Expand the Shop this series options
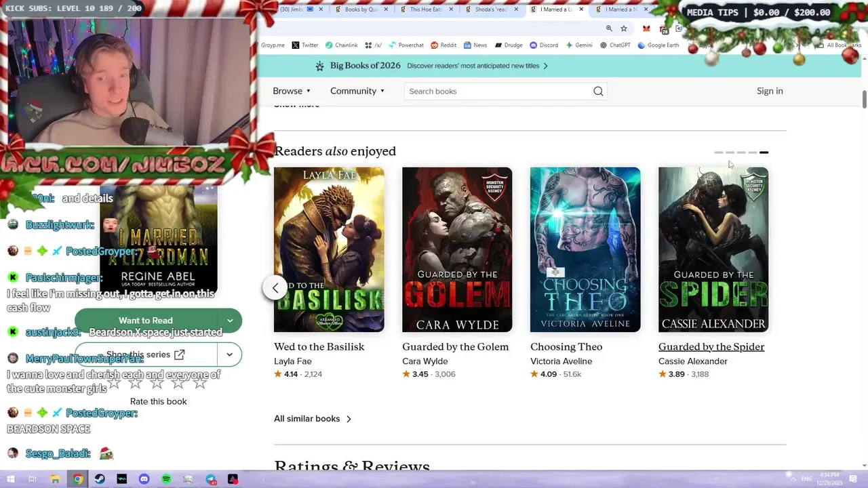 coord(230,354)
